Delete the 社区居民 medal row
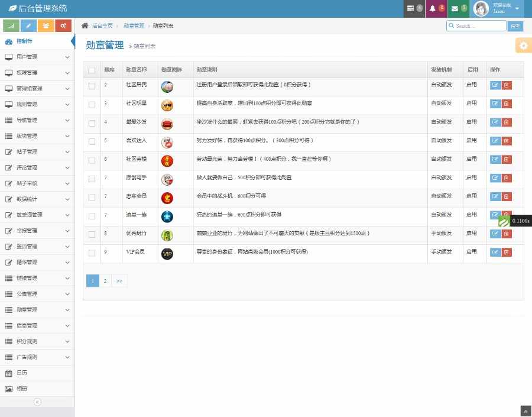Screen dimensions: 532x417 (x=507, y=85)
